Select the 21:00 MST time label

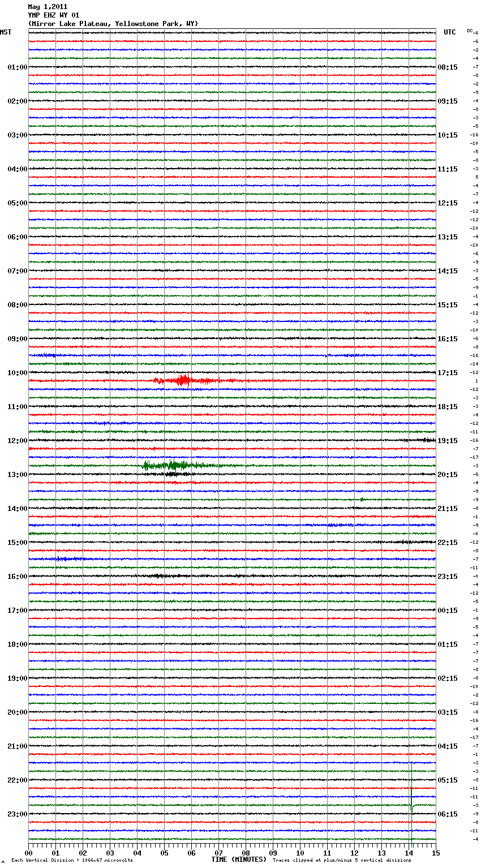[17, 746]
